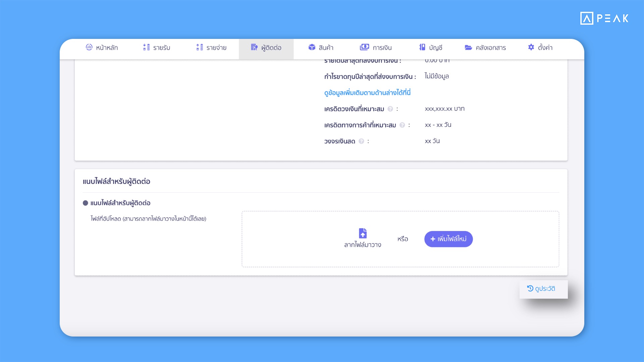Click the help icon next to เครดิตทางการค้าที่เหมาะสม

coord(402,125)
